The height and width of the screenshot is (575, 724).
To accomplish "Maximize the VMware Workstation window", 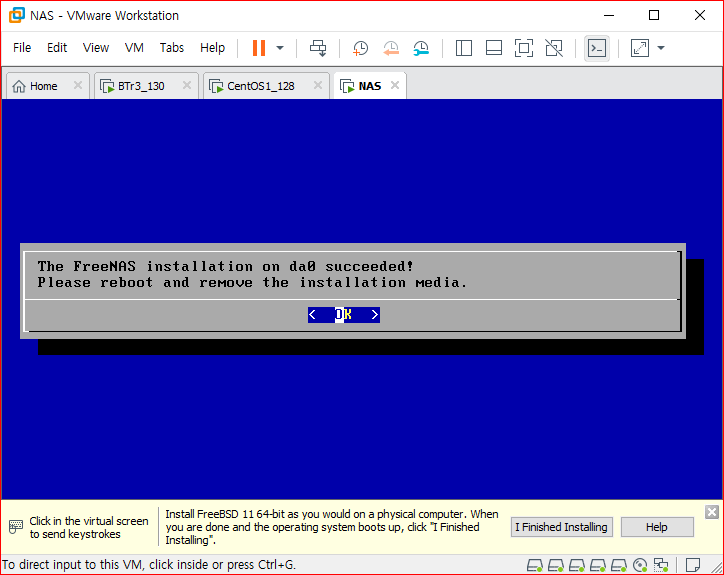I will click(654, 15).
